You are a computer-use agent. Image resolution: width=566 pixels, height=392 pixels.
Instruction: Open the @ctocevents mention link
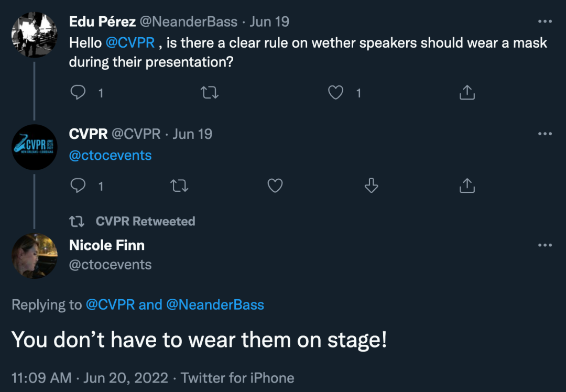pos(110,156)
